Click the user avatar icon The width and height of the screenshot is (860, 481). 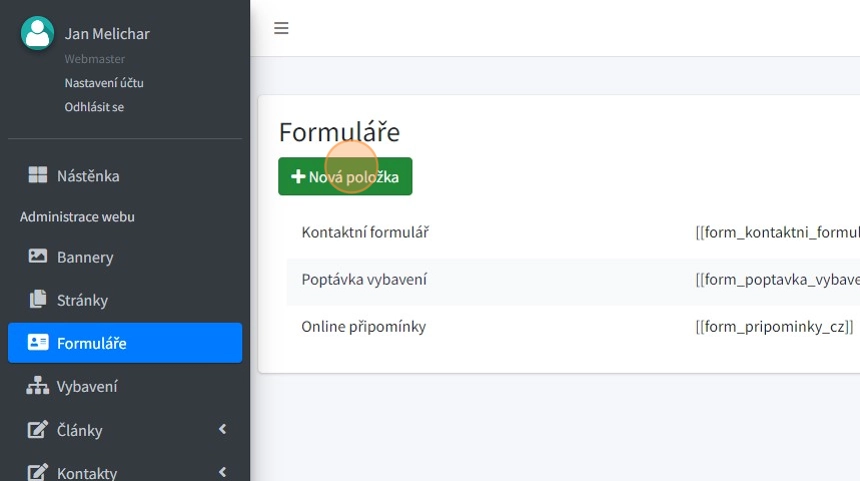[x=37, y=34]
